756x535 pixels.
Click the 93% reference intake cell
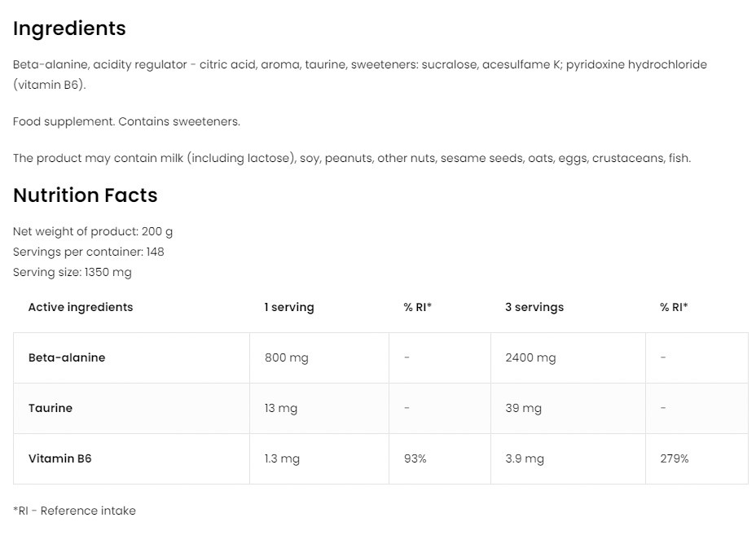point(415,458)
